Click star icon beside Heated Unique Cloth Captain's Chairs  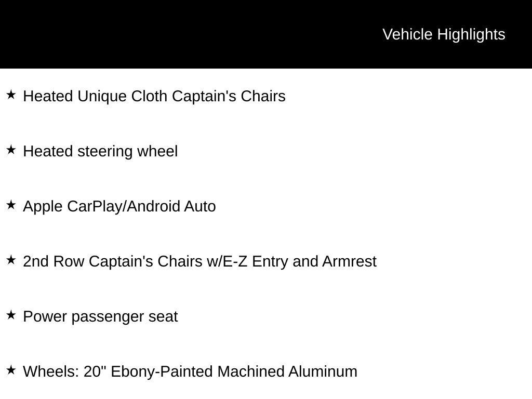11,95
